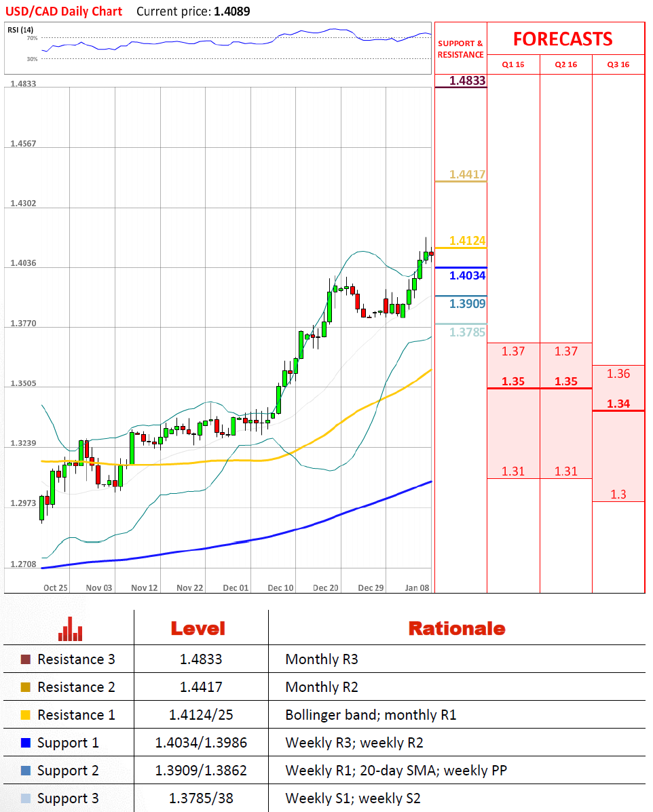
Task: Click the table level cell '1.4034/1.3986'
Action: point(201,743)
